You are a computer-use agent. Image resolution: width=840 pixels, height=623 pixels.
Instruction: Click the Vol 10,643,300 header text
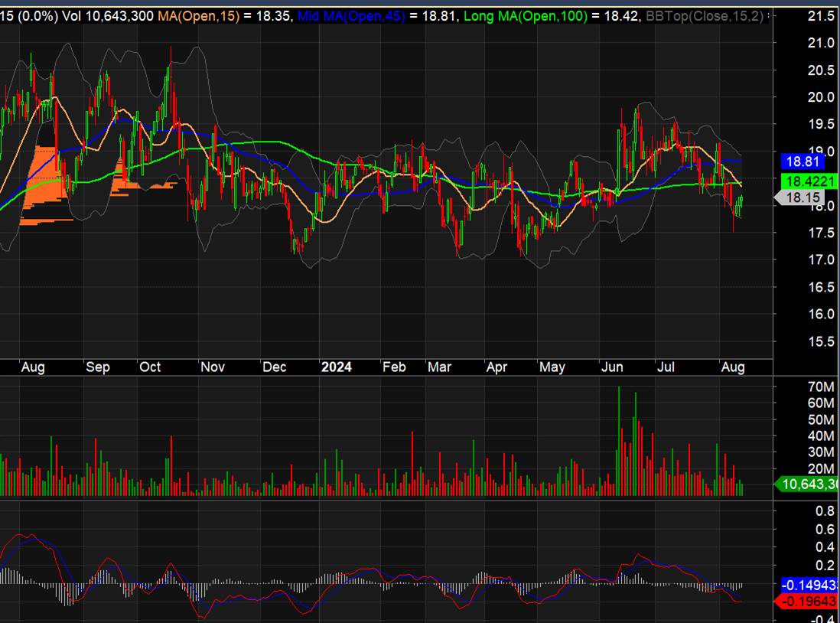109,15
